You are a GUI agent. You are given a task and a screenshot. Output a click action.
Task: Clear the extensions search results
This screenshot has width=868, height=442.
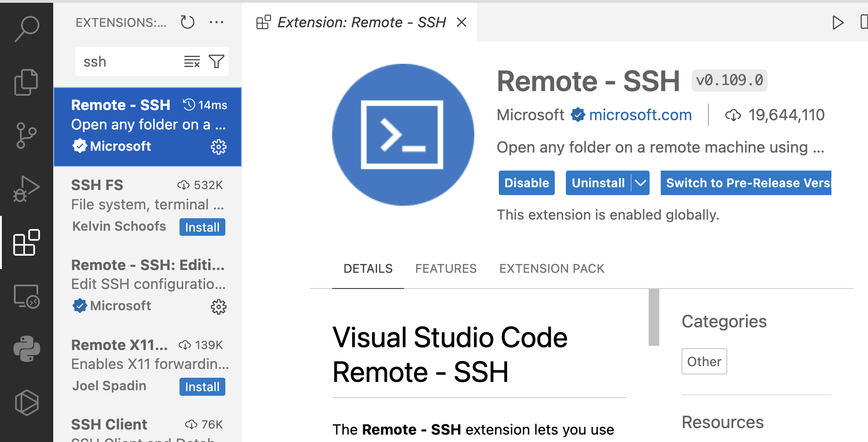(192, 61)
